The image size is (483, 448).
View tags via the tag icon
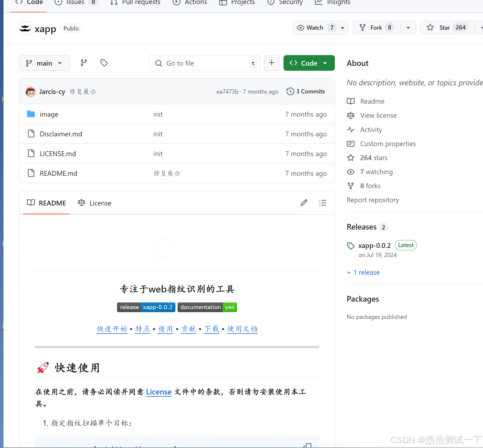pyautogui.click(x=104, y=63)
